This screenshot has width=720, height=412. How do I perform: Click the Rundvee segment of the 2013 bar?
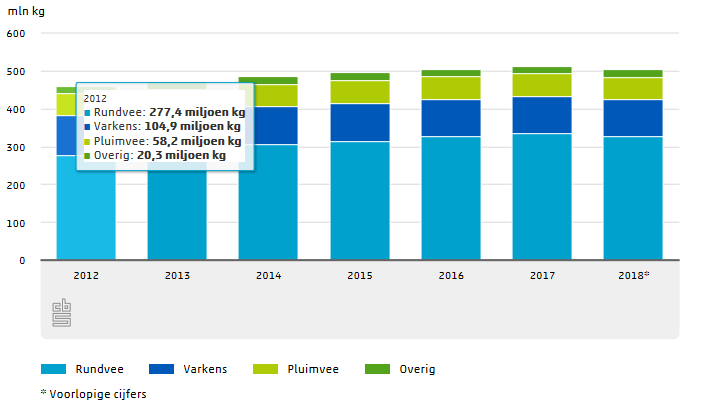pos(177,220)
